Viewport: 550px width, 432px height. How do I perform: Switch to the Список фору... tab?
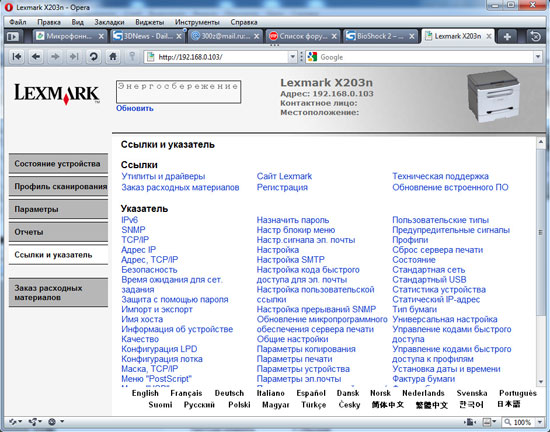(x=302, y=36)
